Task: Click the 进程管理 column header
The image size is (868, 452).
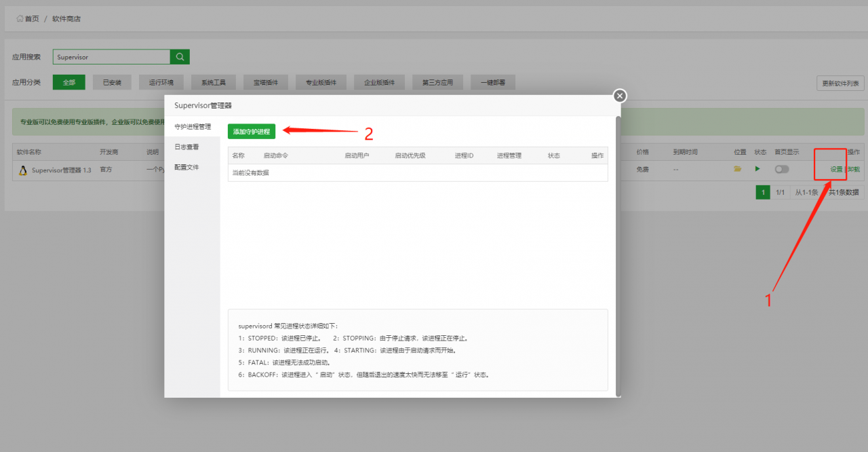Action: tap(509, 155)
